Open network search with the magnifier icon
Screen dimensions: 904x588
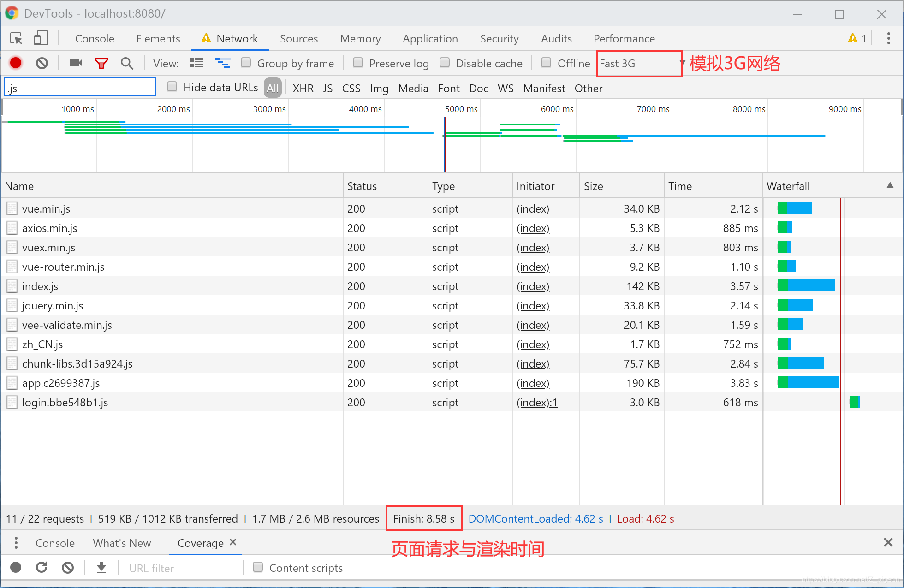(127, 63)
